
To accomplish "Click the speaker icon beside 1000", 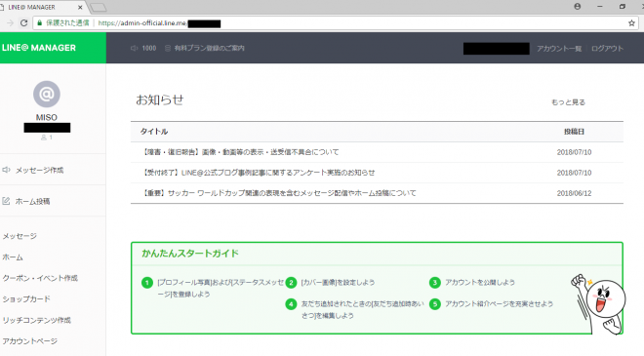I will (134, 48).
